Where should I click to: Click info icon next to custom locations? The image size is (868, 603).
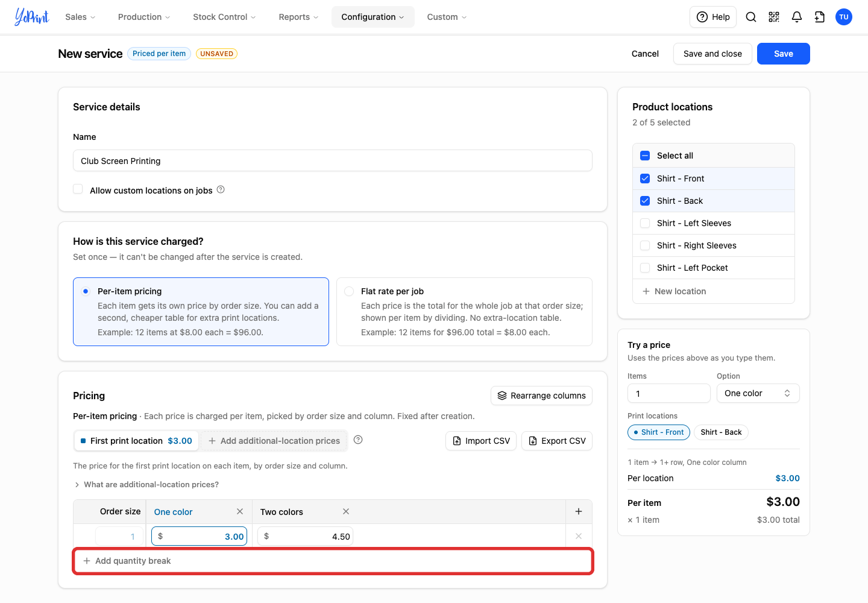click(221, 189)
